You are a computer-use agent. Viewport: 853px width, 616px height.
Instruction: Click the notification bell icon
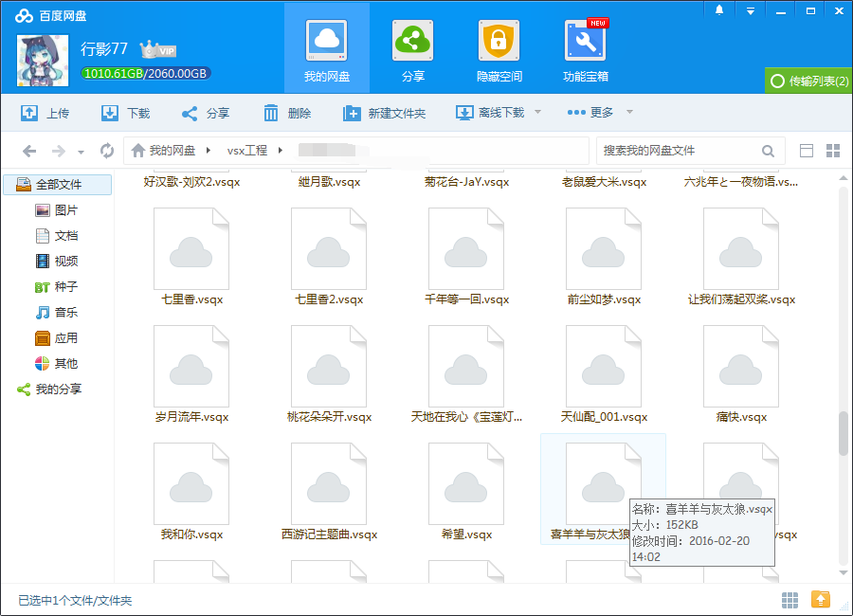point(719,10)
